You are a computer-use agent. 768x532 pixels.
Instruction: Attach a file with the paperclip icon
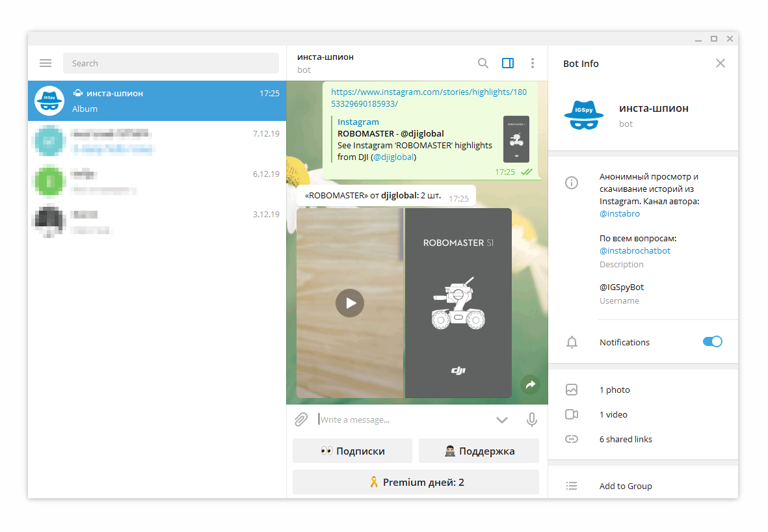tap(300, 420)
